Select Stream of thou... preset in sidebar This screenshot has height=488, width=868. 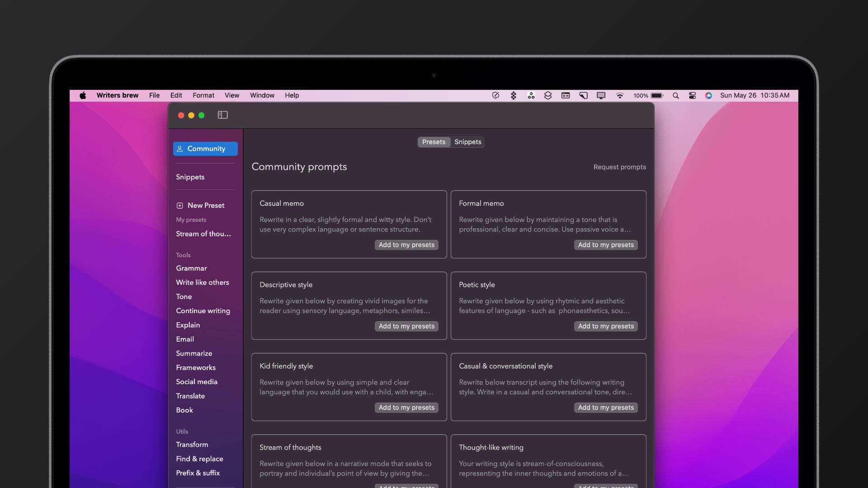tap(203, 234)
